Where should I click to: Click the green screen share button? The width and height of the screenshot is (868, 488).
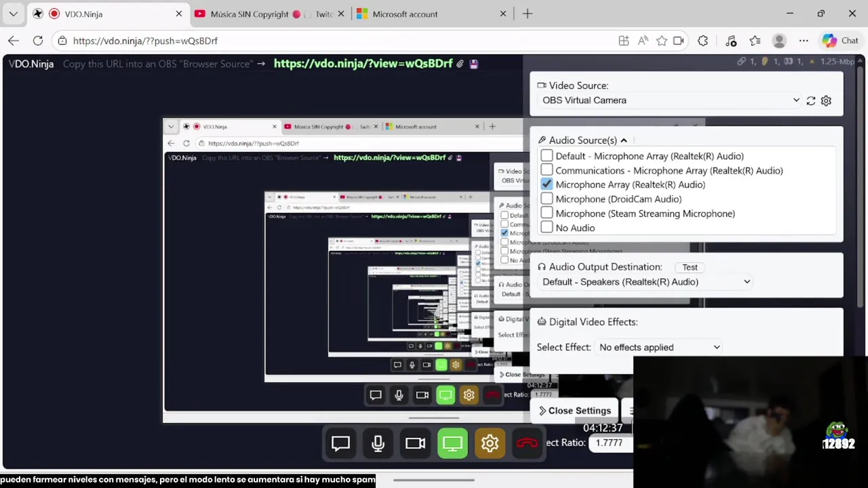tap(452, 443)
